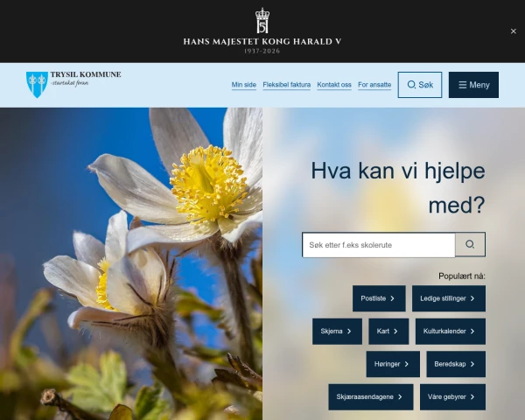Open the Kulturkalender shortcut
This screenshot has width=525, height=420.
click(x=451, y=332)
